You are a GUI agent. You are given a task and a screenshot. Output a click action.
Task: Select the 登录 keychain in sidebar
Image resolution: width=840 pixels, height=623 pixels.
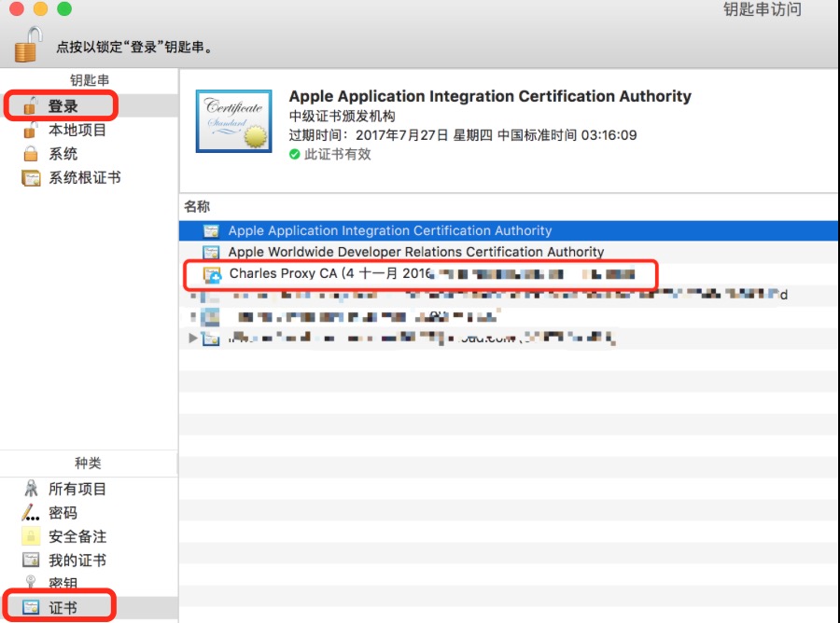89,106
